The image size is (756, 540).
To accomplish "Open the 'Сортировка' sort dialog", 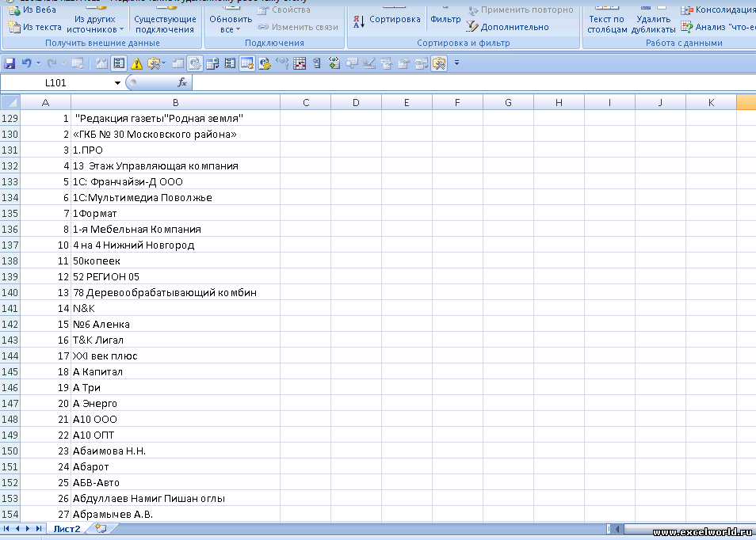I will (x=395, y=19).
